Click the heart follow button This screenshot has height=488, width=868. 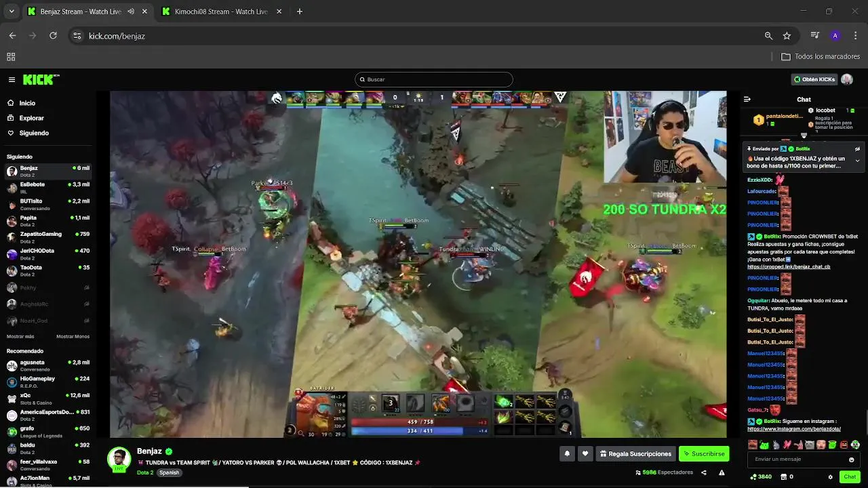click(585, 454)
